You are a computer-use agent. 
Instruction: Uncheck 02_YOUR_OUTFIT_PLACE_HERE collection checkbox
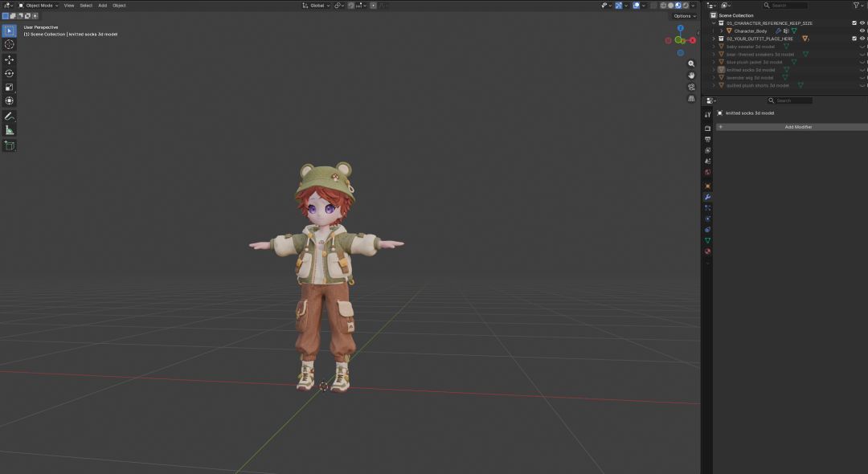(854, 39)
